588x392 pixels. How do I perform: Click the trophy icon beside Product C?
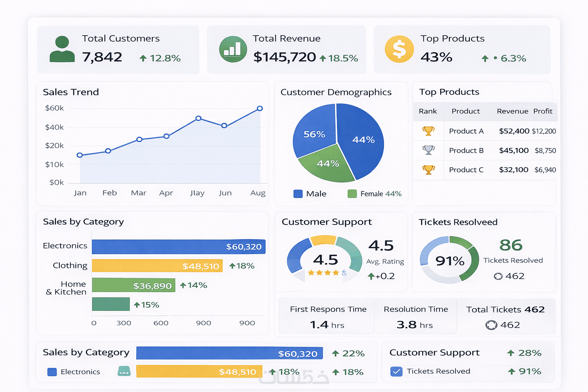[428, 170]
